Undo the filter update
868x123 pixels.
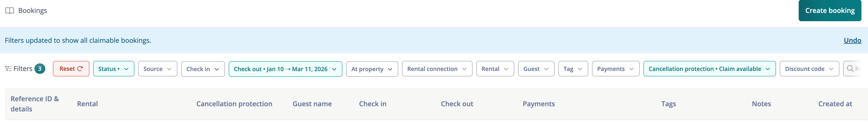852,40
